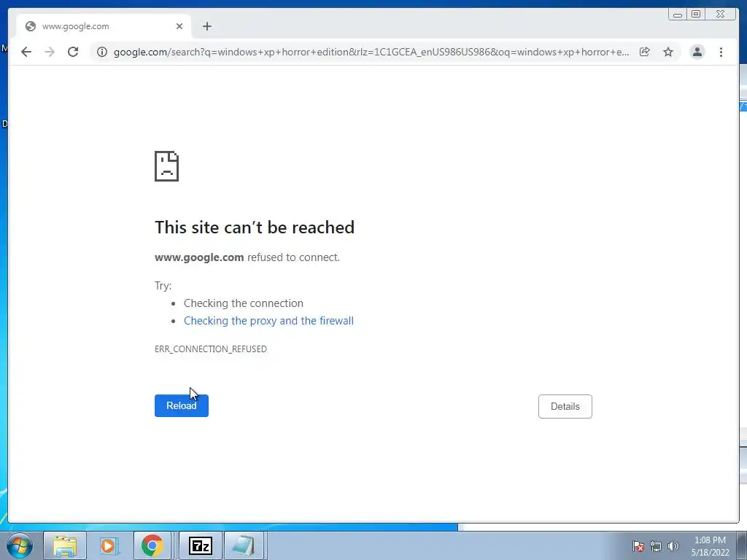747x560 pixels.
Task: Bookmark this tab with the star icon
Action: pyautogui.click(x=668, y=52)
